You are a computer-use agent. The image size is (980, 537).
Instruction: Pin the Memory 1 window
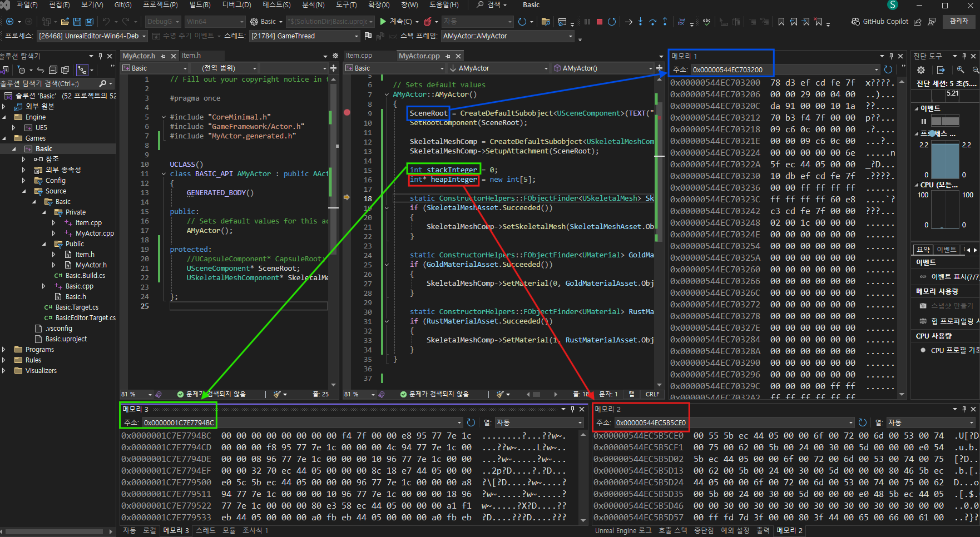point(891,56)
